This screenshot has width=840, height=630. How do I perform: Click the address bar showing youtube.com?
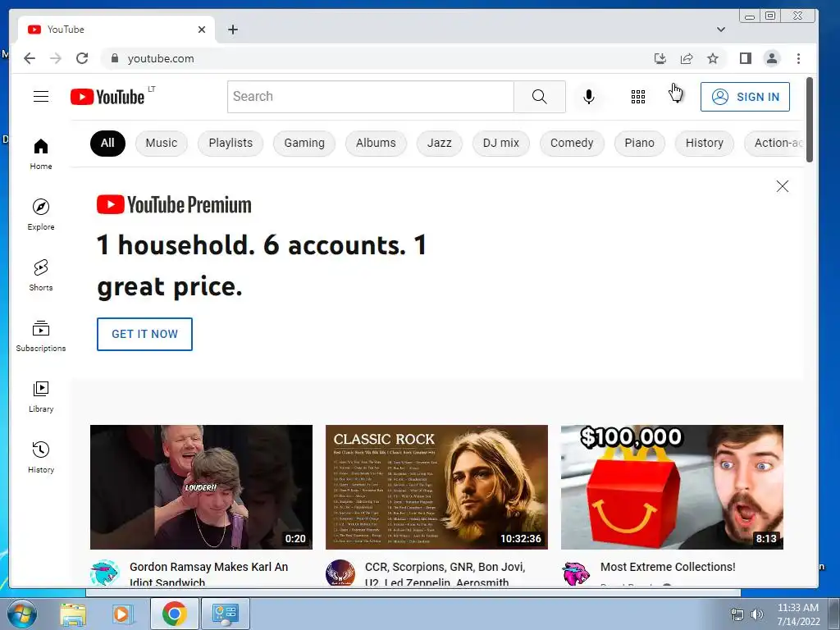coord(375,58)
